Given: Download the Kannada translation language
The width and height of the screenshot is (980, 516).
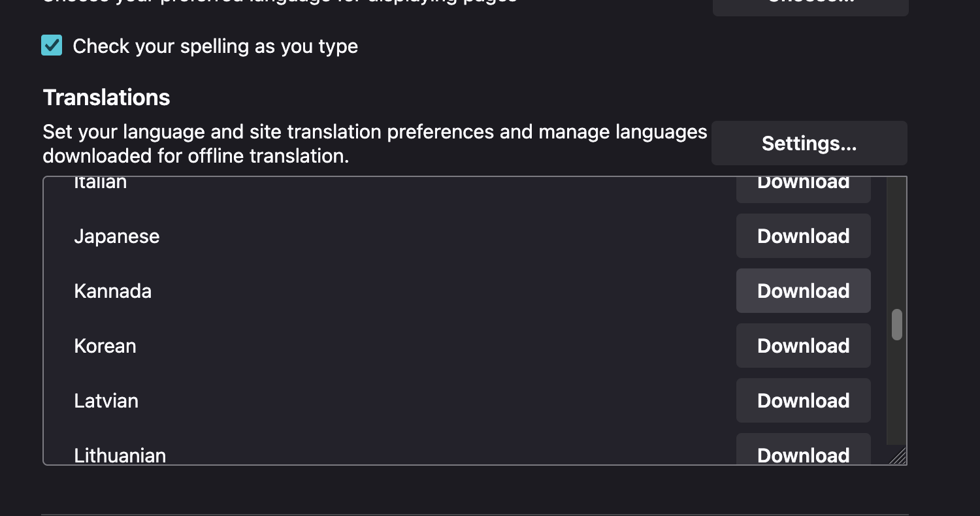Looking at the screenshot, I should tap(803, 291).
